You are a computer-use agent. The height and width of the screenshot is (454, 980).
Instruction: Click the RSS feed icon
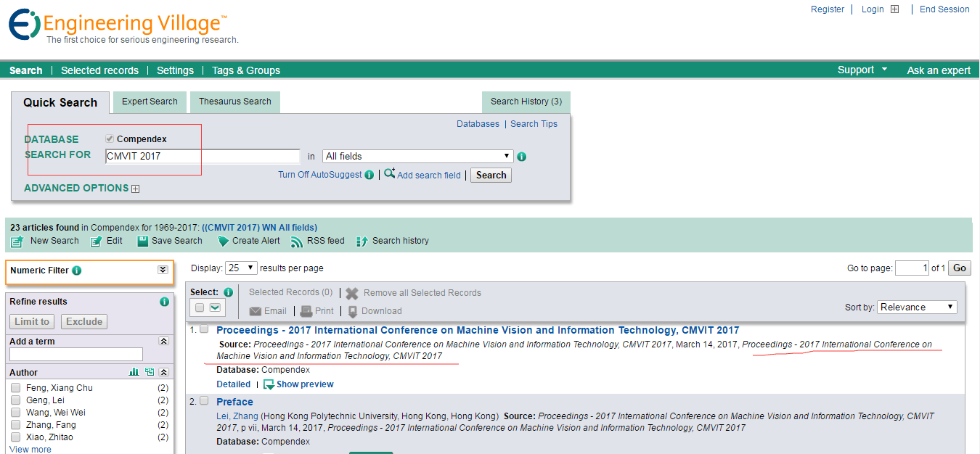pos(297,242)
